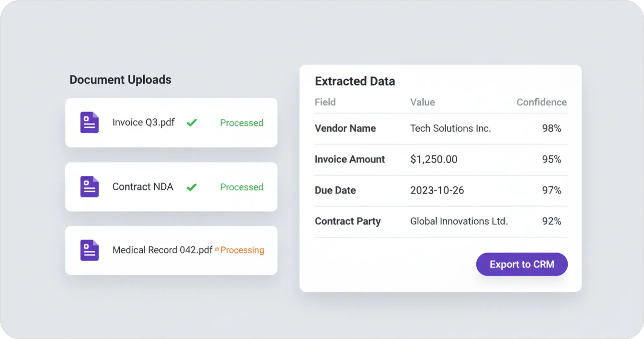Select the Medical Record 042.pdf file name
Image resolution: width=644 pixels, height=339 pixels.
pyautogui.click(x=162, y=250)
